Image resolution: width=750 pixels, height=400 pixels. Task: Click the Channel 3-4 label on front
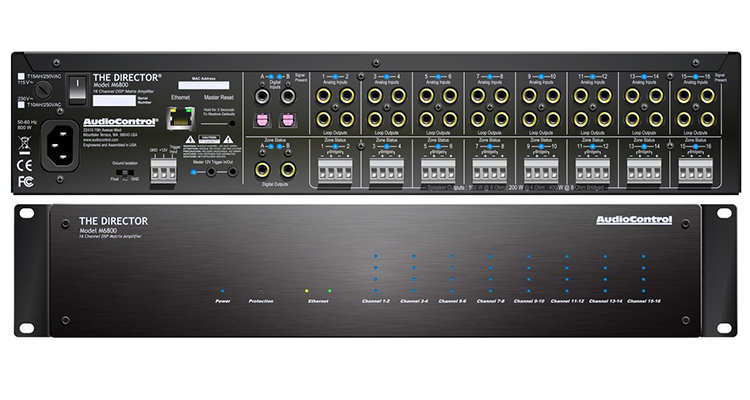pos(414,301)
